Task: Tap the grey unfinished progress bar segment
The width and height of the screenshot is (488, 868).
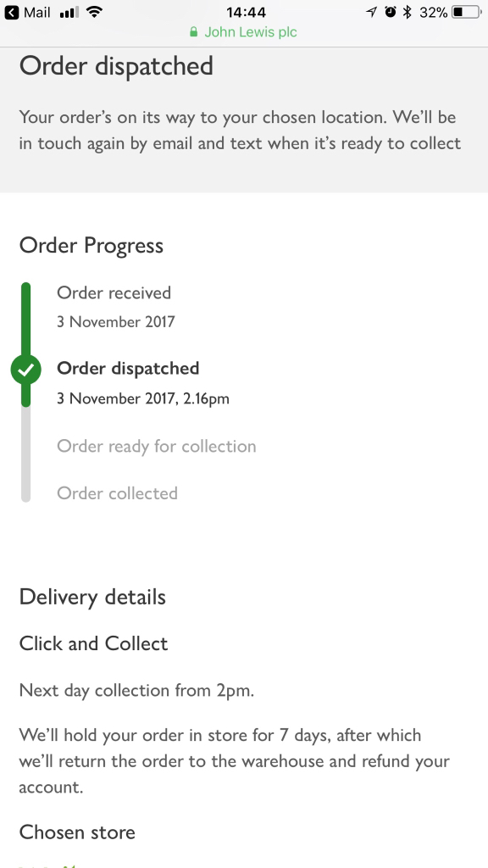Action: [x=25, y=454]
